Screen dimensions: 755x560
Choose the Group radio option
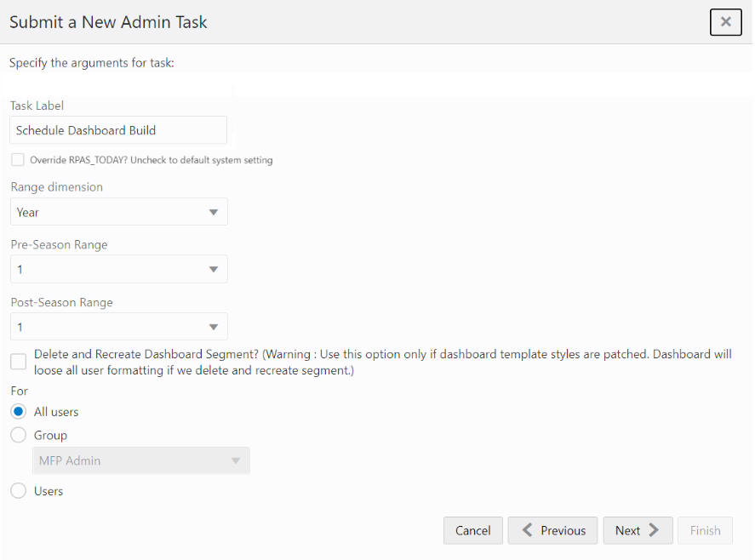click(x=18, y=435)
